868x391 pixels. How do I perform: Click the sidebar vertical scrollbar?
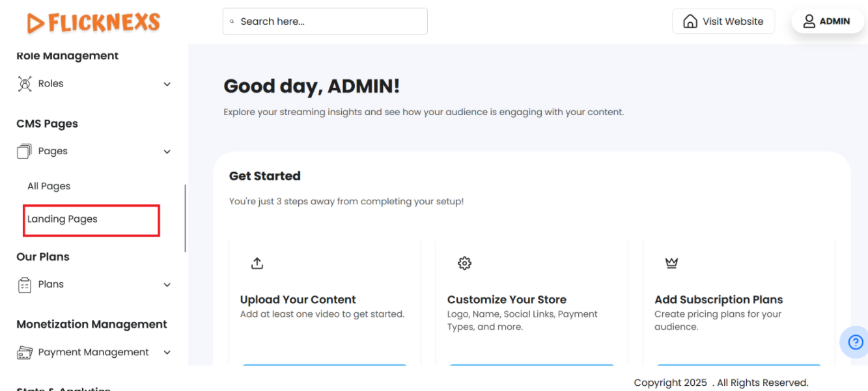[185, 218]
